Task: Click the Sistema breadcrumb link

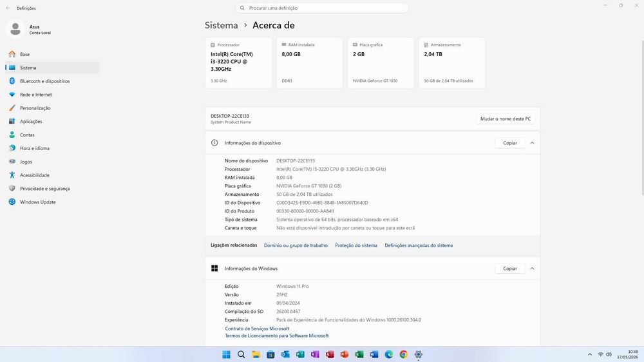Action: [x=222, y=25]
